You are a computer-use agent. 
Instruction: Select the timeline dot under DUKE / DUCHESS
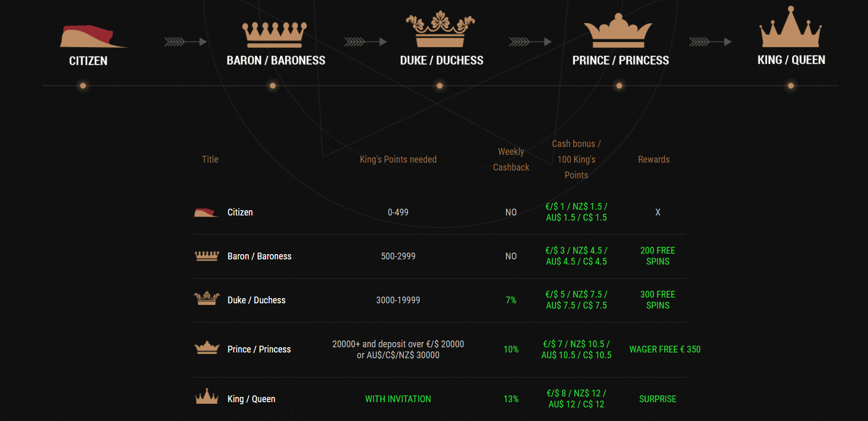[439, 85]
